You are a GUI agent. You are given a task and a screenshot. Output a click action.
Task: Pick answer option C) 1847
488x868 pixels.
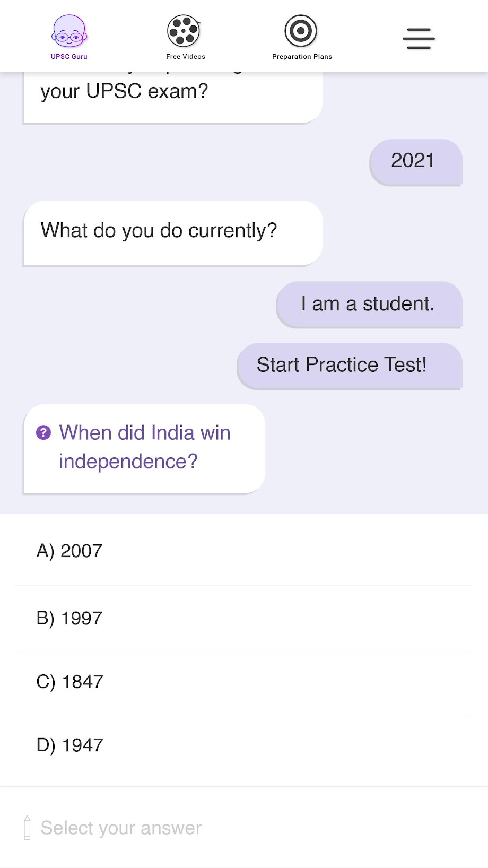[x=244, y=682]
